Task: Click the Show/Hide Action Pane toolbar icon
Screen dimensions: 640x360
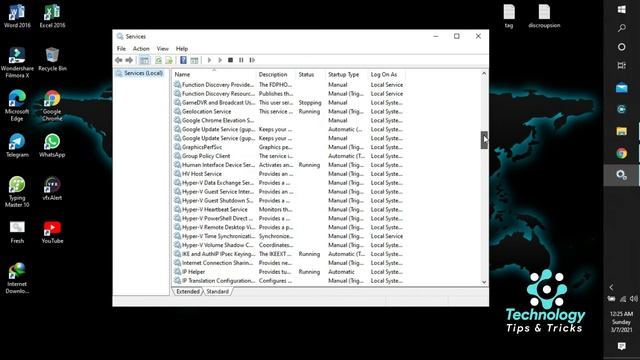Action: click(x=194, y=60)
